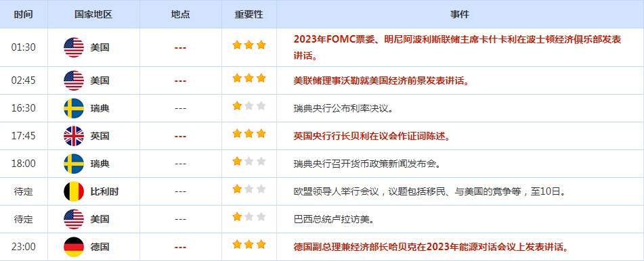The width and height of the screenshot is (644, 261).
Task: Click the one-star rating in the 18:00 row
Action: 249,162
